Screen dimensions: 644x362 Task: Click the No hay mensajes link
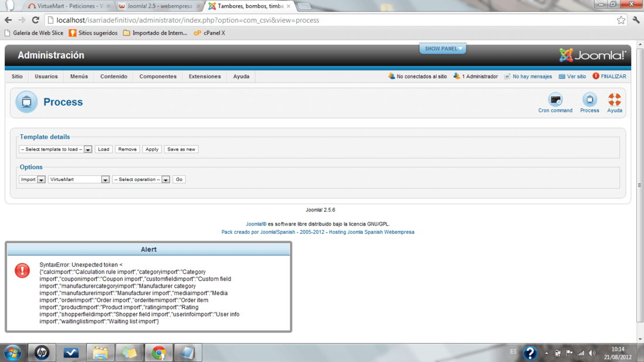coord(527,76)
